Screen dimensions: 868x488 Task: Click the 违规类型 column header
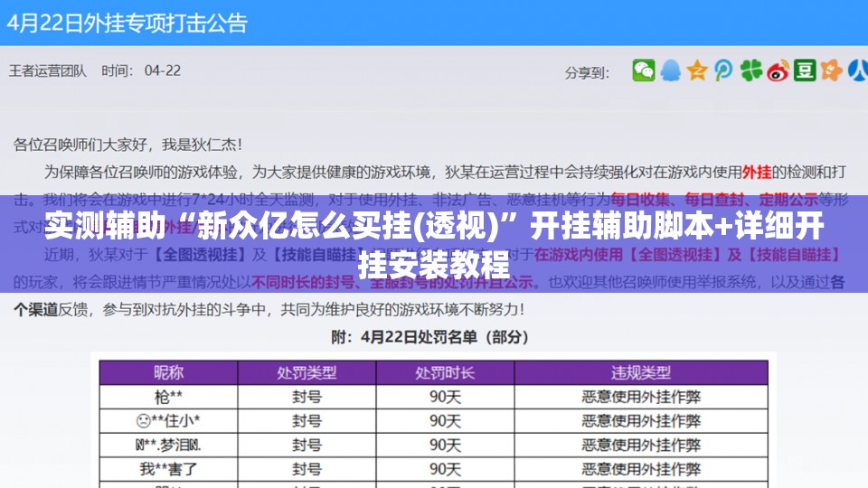pos(641,372)
